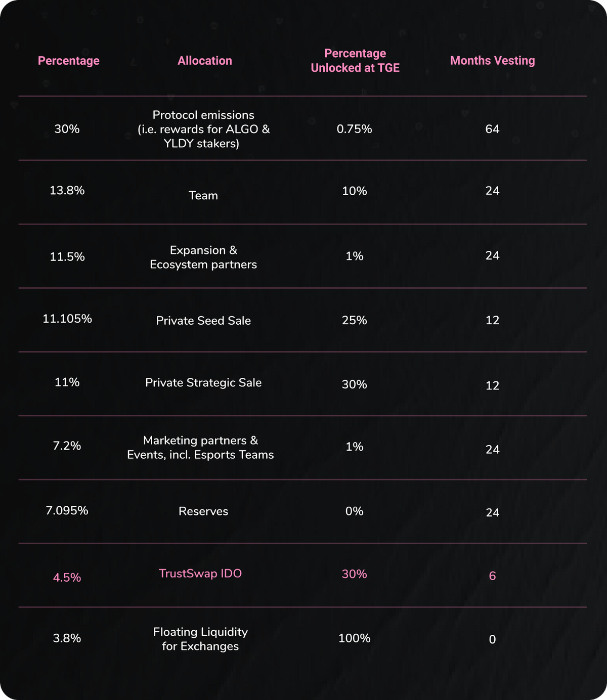This screenshot has height=700, width=607.
Task: Select the Reserves allocation cell
Action: 203,511
